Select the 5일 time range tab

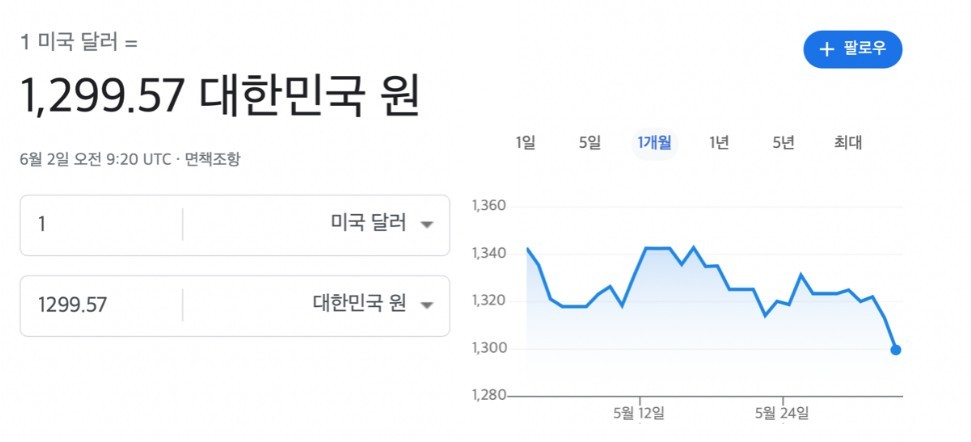click(590, 143)
